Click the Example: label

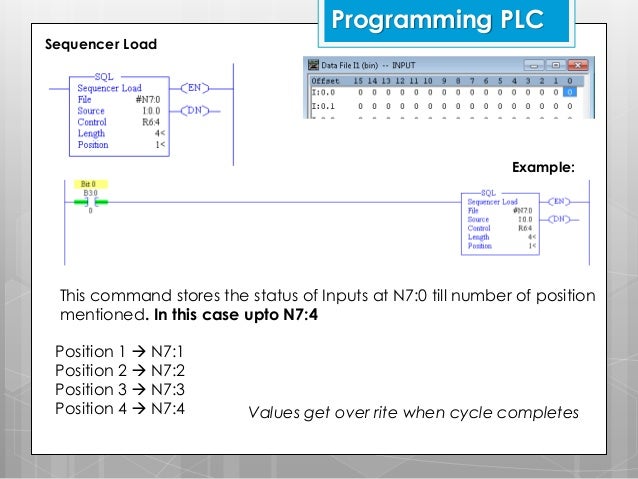point(543,167)
